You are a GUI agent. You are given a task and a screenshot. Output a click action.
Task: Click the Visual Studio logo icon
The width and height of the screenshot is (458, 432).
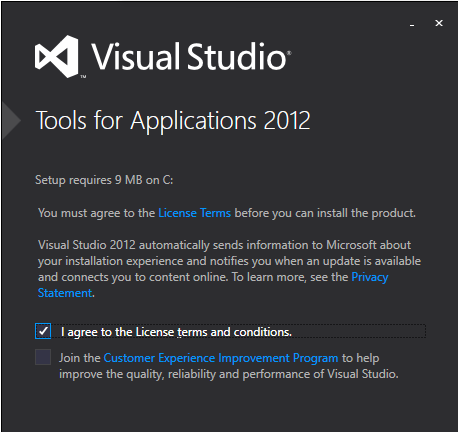[57, 56]
